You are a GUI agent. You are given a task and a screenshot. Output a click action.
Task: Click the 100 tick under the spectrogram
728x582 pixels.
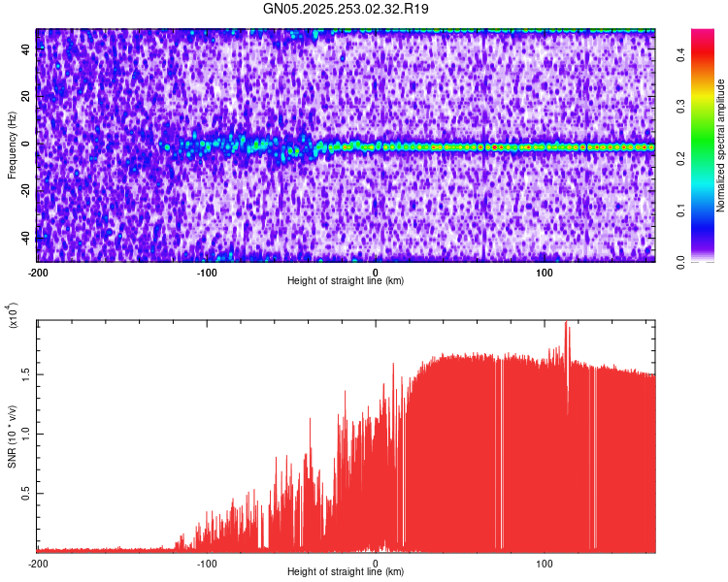click(x=545, y=272)
